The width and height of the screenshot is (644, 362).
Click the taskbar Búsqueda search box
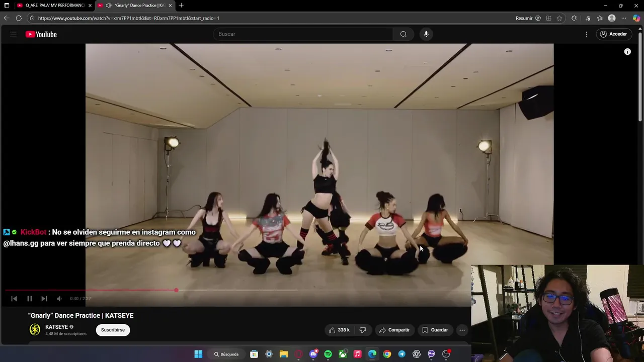click(x=226, y=354)
